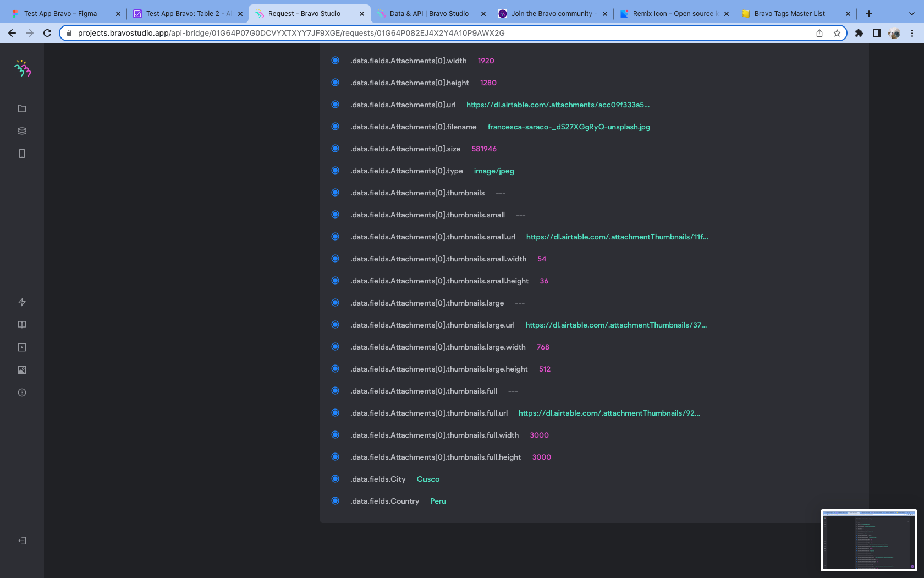Click the lightning bolt icon in sidebar
Screen dimensions: 924x578
[22, 302]
